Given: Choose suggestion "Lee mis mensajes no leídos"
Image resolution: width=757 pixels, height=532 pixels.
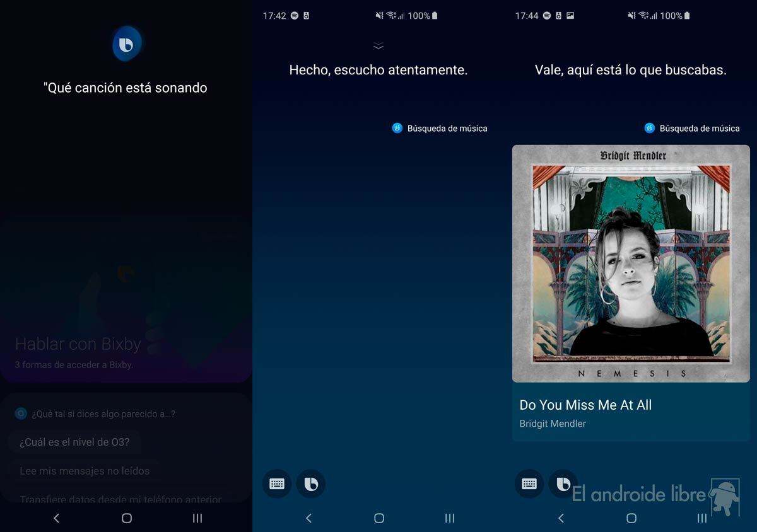Looking at the screenshot, I should (85, 471).
